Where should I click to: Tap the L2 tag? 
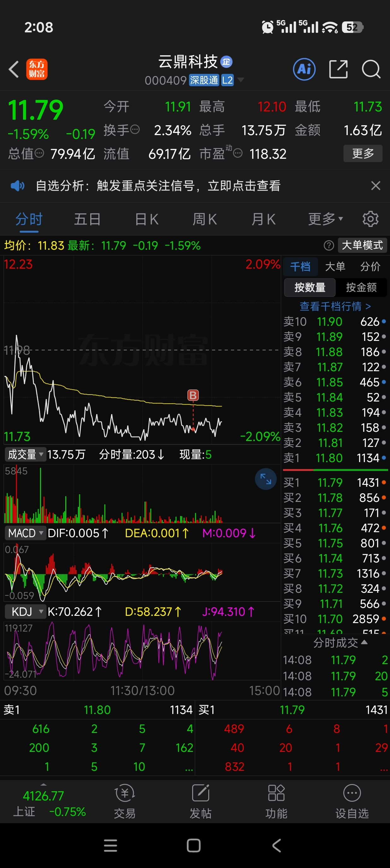pyautogui.click(x=227, y=80)
